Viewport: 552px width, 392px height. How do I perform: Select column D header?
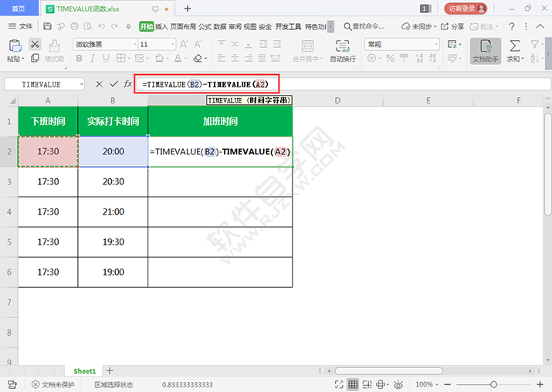pos(337,100)
